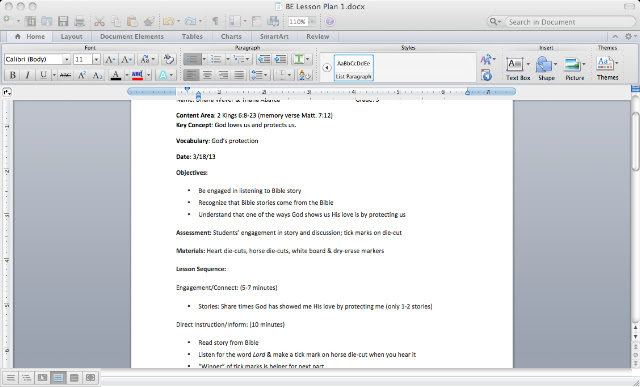This screenshot has height=387, width=640.
Task: Click text highlight color button
Action: tap(137, 75)
